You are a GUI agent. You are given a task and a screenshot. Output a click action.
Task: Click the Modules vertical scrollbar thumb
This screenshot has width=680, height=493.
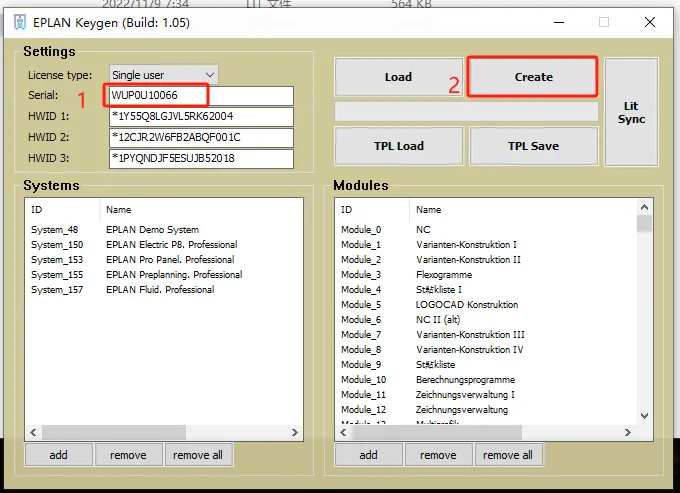(x=644, y=224)
